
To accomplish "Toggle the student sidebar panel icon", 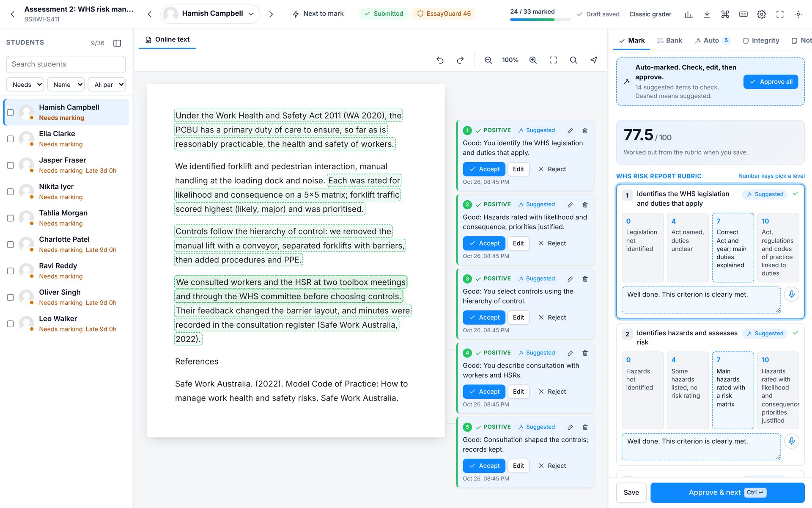I will 118,43.
